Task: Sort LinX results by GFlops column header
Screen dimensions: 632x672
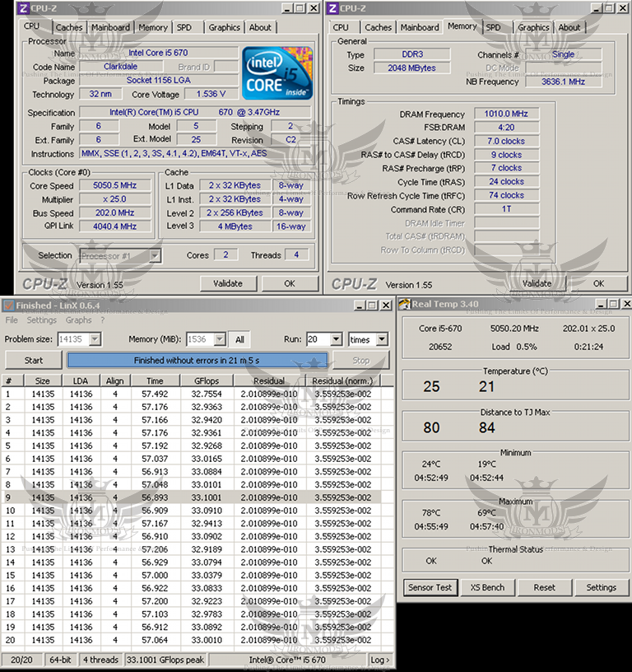Action: click(x=207, y=381)
